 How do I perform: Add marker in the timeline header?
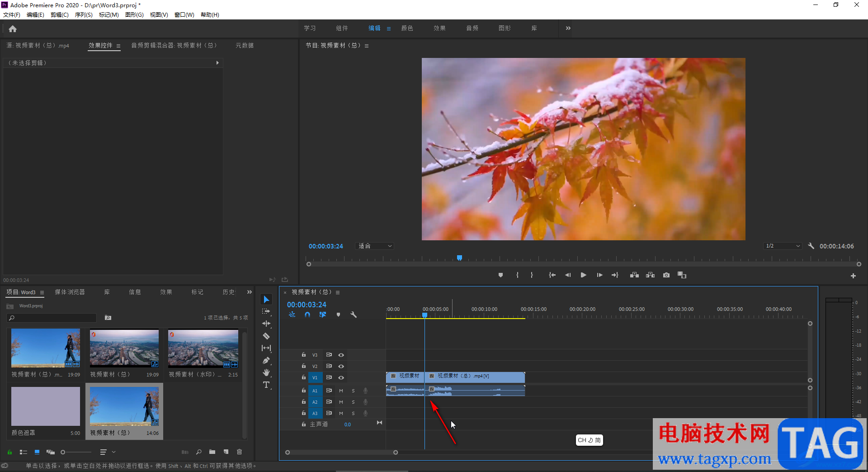tap(338, 315)
